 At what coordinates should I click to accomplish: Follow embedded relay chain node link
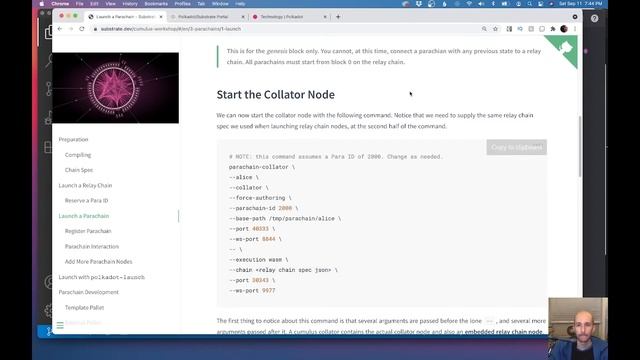(503, 331)
